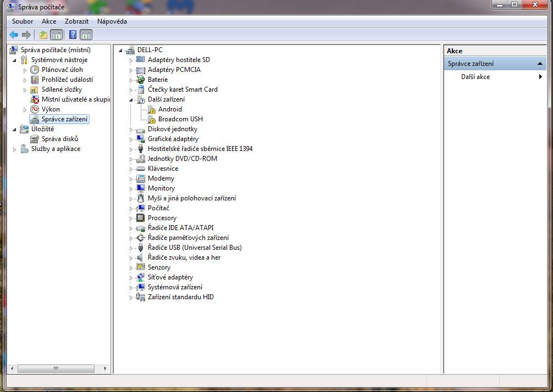The height and width of the screenshot is (392, 553).
Task: Minimize the Správa počítače window
Action: [499, 4]
